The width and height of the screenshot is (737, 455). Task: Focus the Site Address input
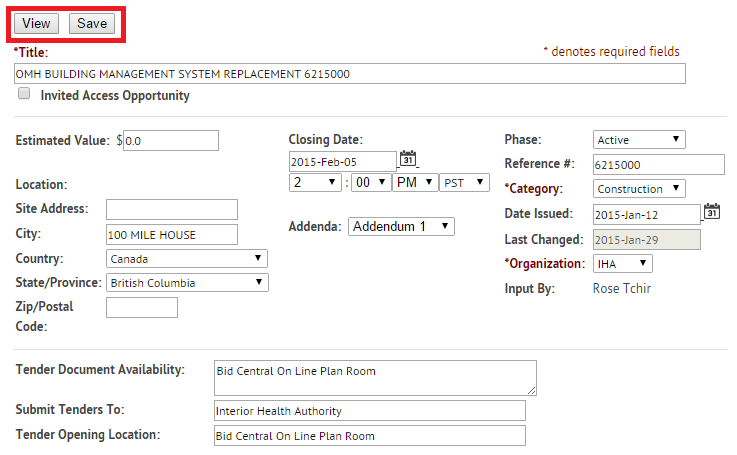click(x=171, y=210)
